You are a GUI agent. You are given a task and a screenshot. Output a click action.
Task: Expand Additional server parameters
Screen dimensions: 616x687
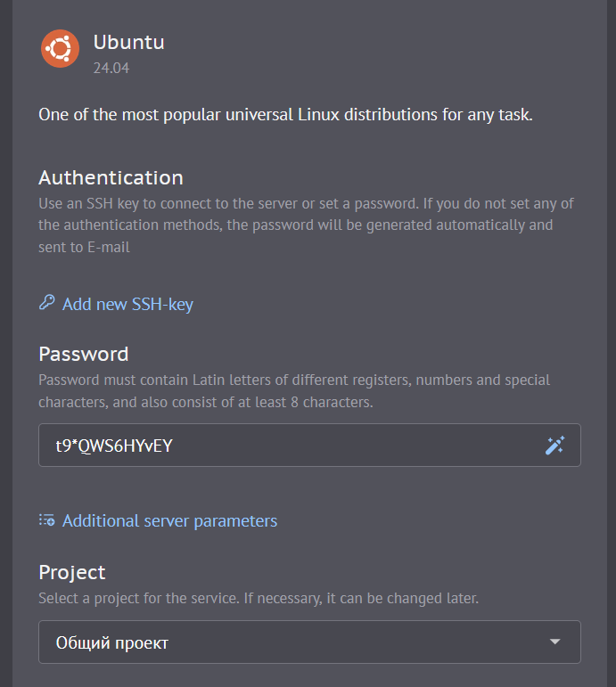coord(169,521)
